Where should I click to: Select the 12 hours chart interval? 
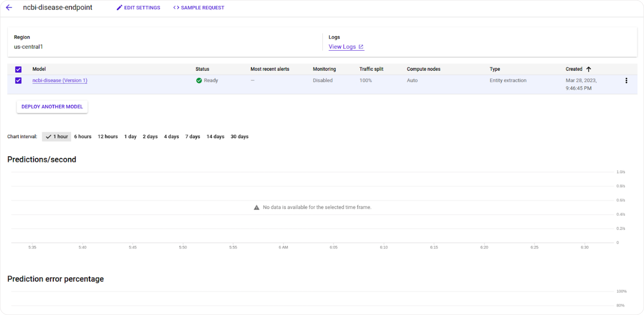coord(108,136)
